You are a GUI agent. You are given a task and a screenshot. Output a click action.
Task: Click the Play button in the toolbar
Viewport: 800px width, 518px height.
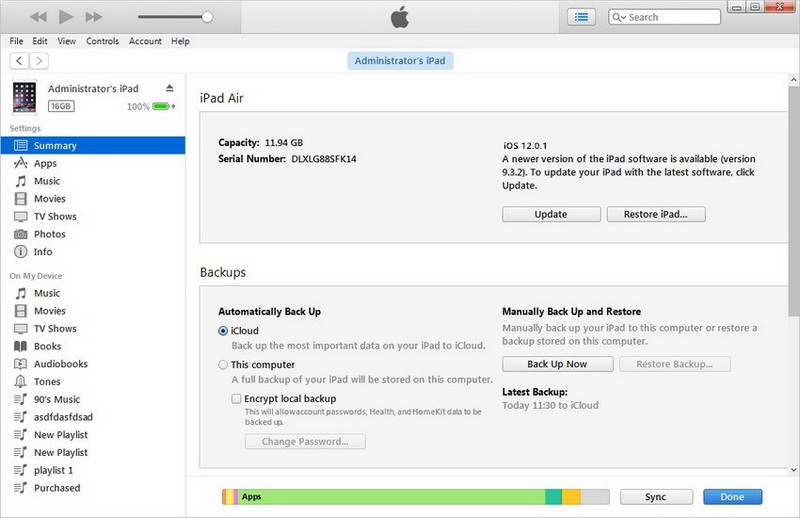coord(66,17)
